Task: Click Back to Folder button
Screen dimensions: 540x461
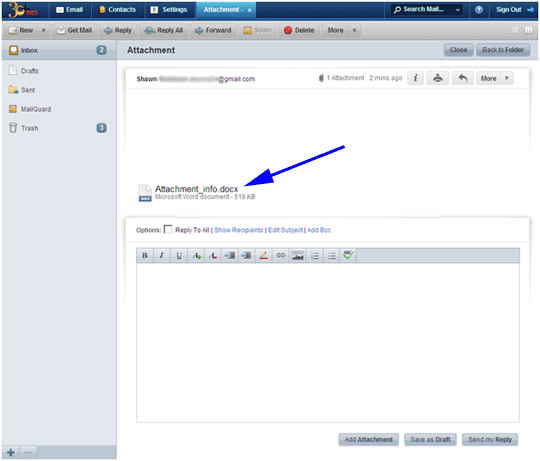Action: coord(503,50)
